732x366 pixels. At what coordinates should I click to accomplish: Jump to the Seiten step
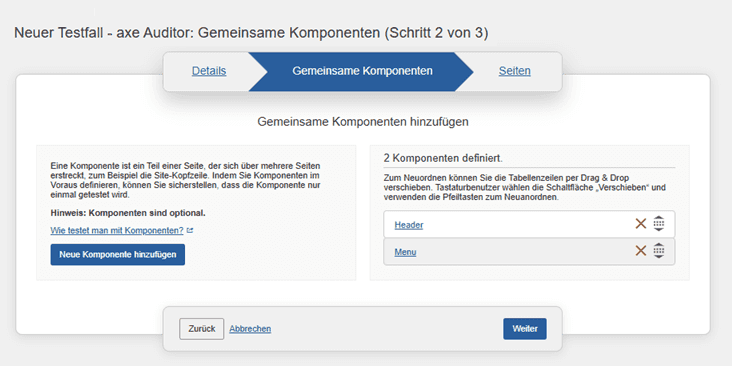pyautogui.click(x=514, y=71)
